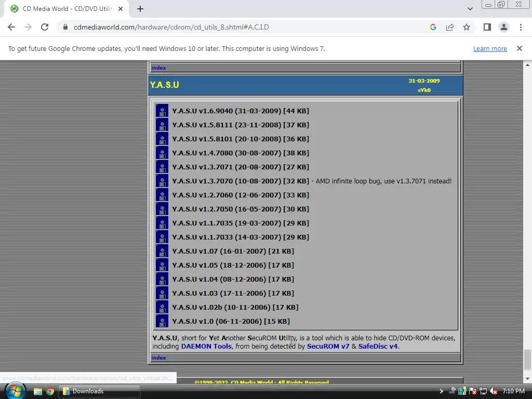The width and height of the screenshot is (532, 399).
Task: Open Y.A.S.U v1.5.8101 (20-10-2008) link
Action: click(241, 139)
